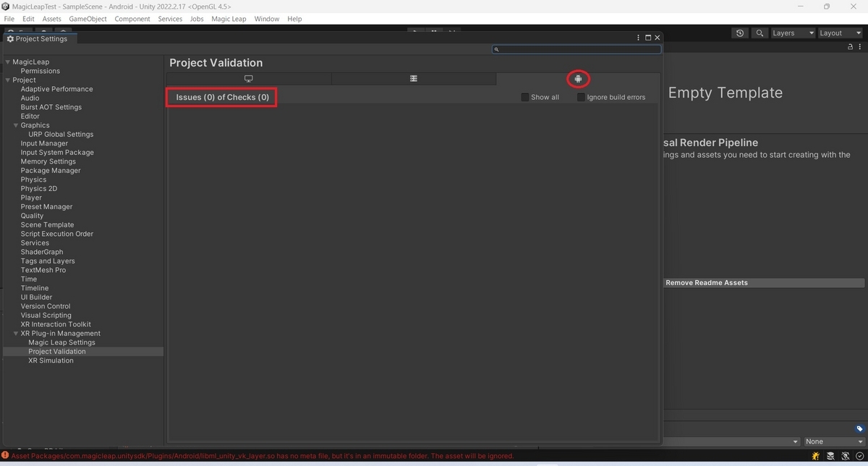The height and width of the screenshot is (466, 868).
Task: Select the Android platform tab icon
Action: click(x=578, y=78)
